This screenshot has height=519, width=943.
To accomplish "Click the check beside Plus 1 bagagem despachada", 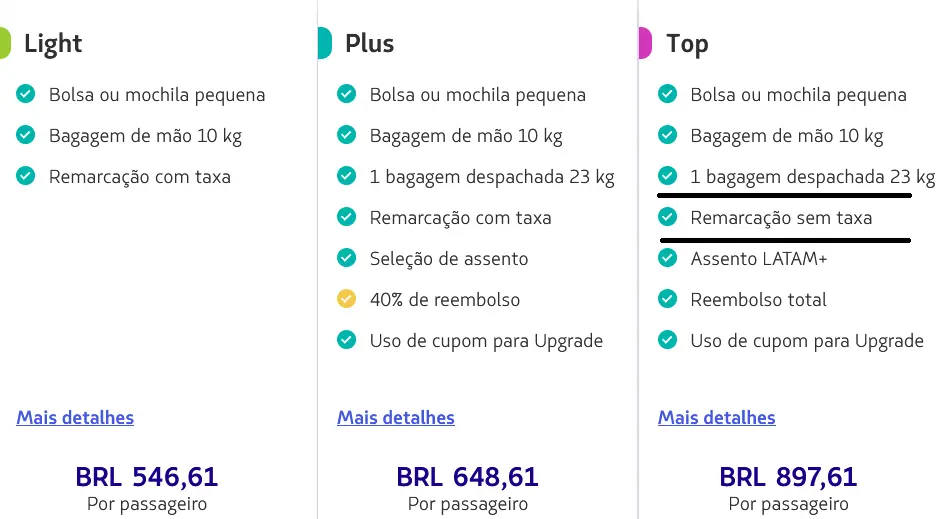I will coord(346,177).
